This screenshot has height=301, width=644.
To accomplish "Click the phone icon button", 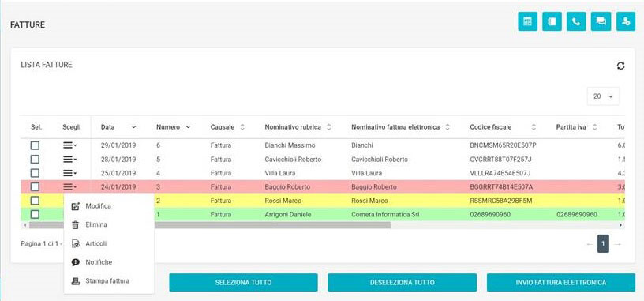I will click(576, 21).
